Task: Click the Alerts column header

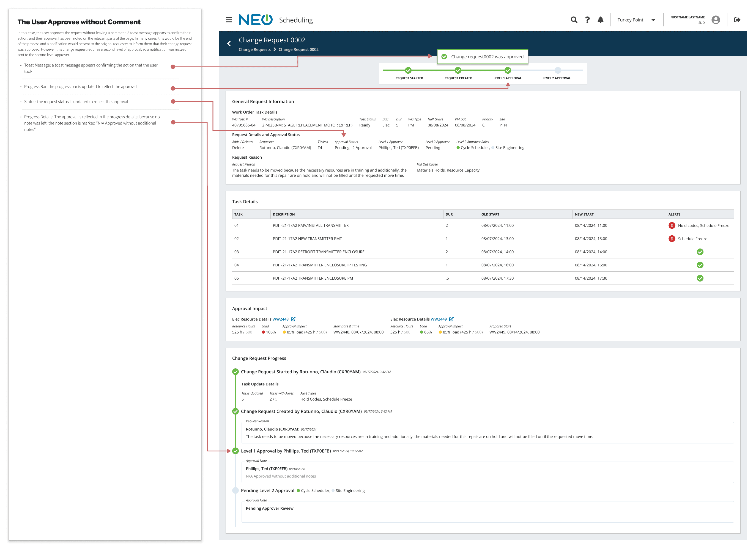Action: (x=674, y=214)
